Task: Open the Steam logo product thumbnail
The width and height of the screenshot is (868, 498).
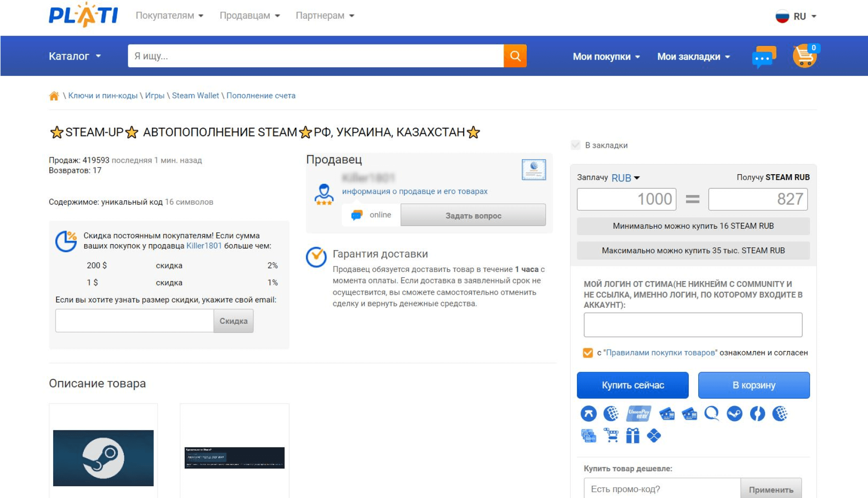Action: click(103, 458)
